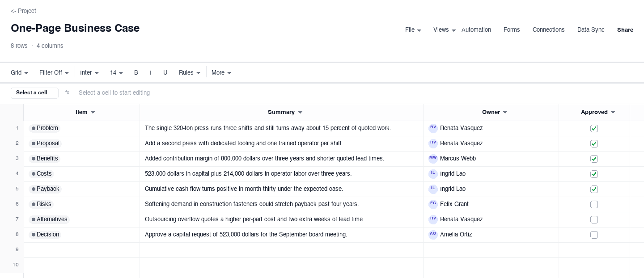Expand the More toolbar dropdown

[221, 72]
